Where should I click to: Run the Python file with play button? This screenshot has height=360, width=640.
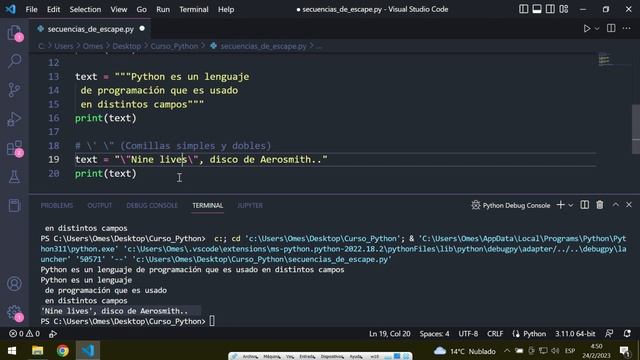tap(587, 29)
